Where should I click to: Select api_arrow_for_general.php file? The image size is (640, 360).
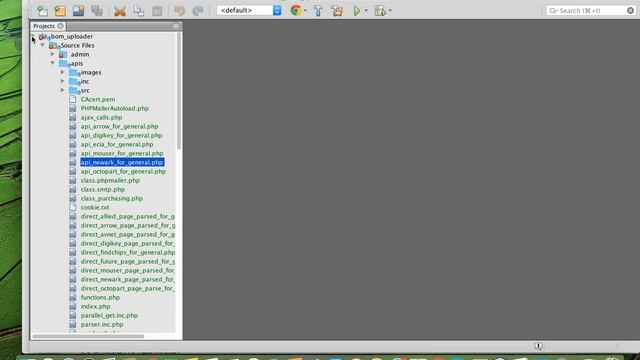(119, 127)
